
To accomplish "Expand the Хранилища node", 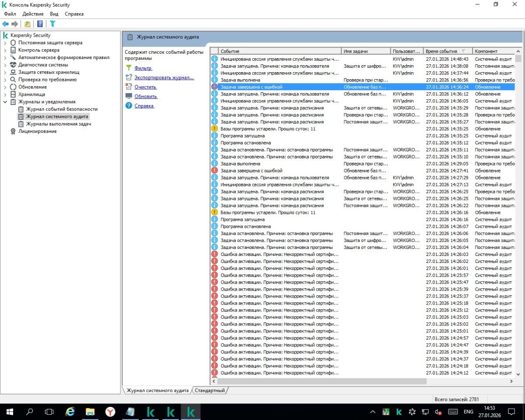I will (x=5, y=94).
